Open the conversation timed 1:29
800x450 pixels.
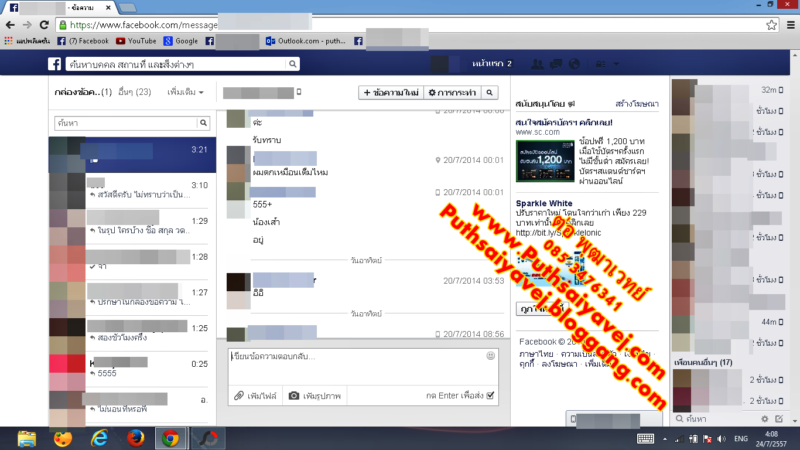132,226
